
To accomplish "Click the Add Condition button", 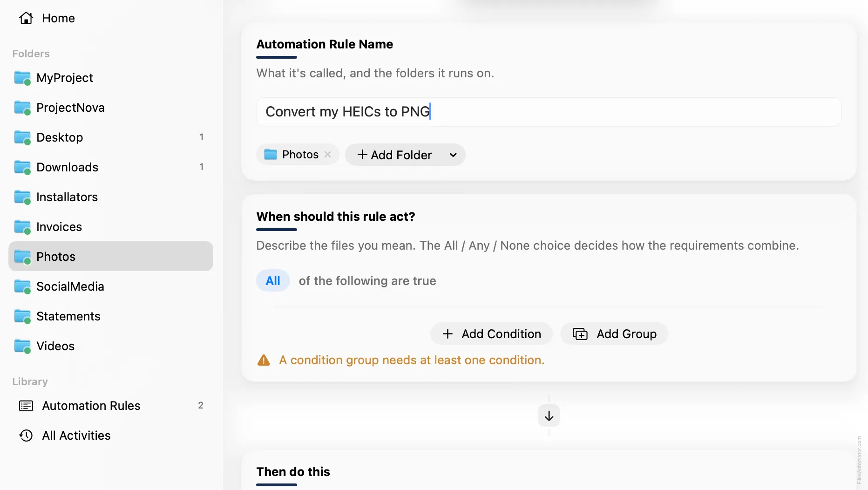I will coord(491,334).
